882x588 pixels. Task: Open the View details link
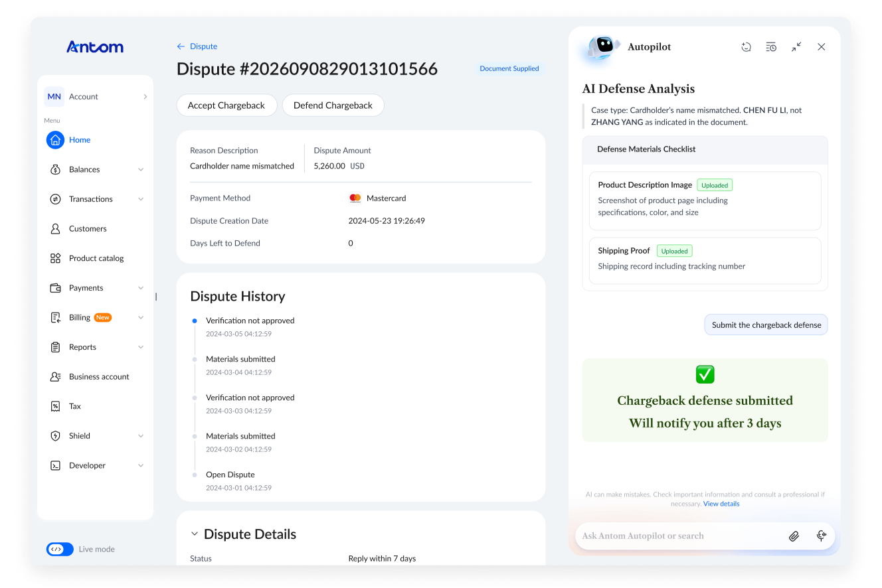[x=721, y=504]
